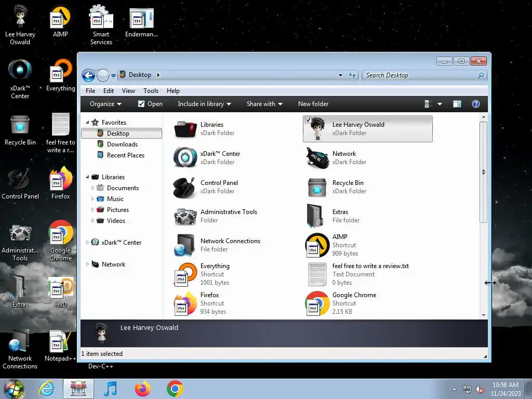This screenshot has height=399, width=532.
Task: Open the address bar history dropdown
Action: (340, 75)
